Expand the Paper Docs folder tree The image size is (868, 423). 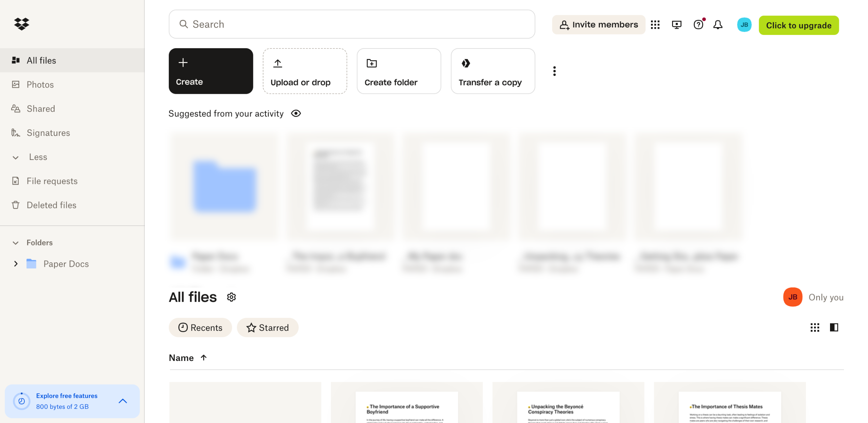point(16,264)
